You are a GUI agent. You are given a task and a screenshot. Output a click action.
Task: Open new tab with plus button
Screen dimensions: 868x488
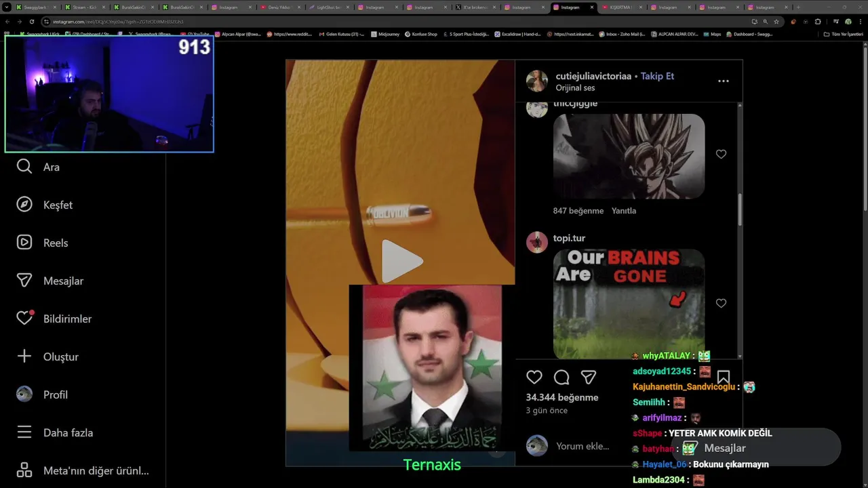(798, 7)
